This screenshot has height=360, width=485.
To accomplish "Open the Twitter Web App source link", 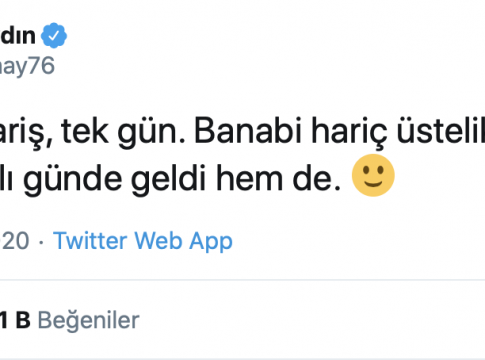I will tap(143, 241).
